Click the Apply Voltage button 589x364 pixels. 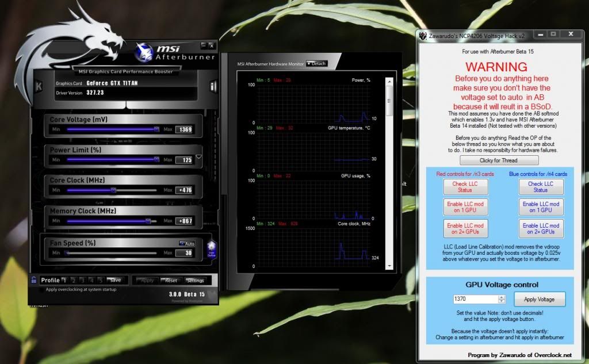click(539, 300)
